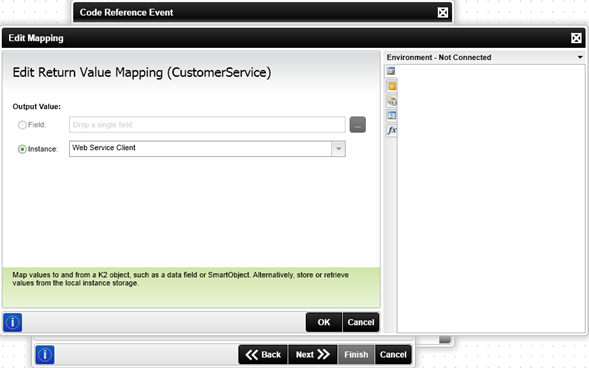Open the folder-and-page icon tab in sidebar
589x368 pixels.
(x=391, y=101)
